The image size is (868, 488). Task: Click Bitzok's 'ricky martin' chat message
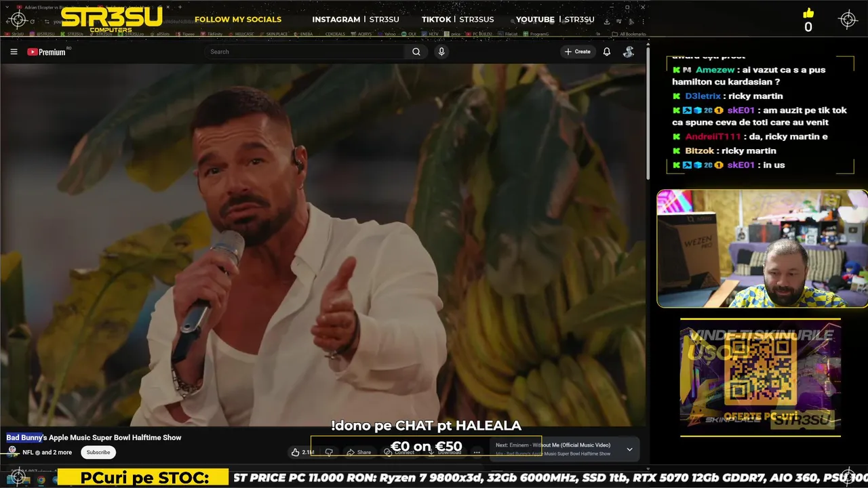(724, 150)
